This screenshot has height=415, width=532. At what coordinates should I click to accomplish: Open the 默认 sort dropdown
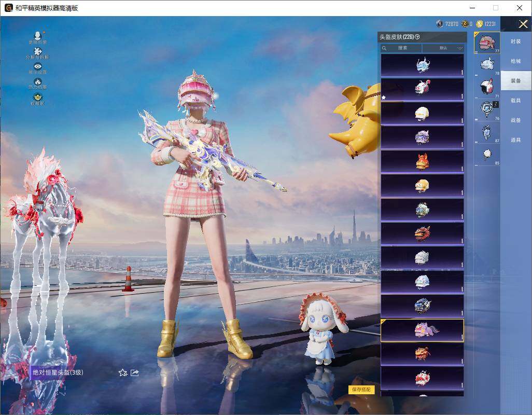tap(443, 48)
